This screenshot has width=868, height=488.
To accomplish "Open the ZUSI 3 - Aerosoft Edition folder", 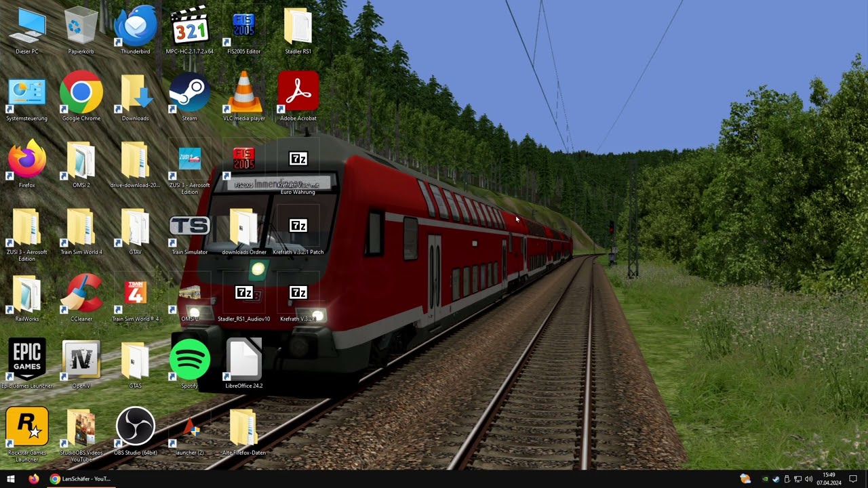I will point(27,235).
